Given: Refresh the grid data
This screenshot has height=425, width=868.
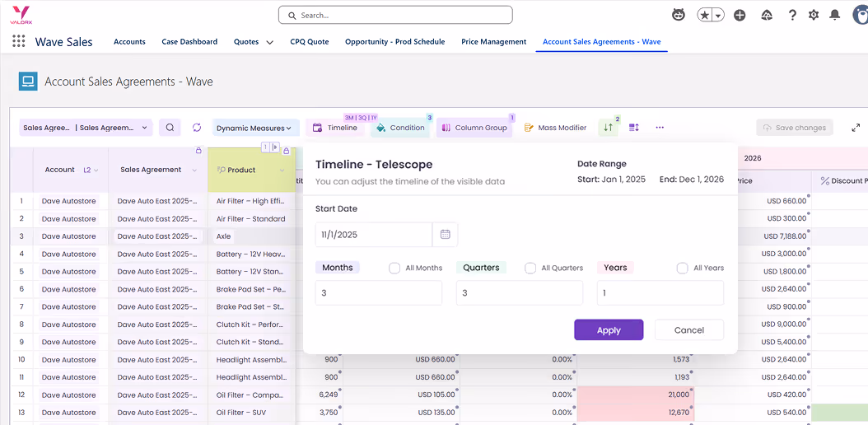Looking at the screenshot, I should pyautogui.click(x=197, y=128).
